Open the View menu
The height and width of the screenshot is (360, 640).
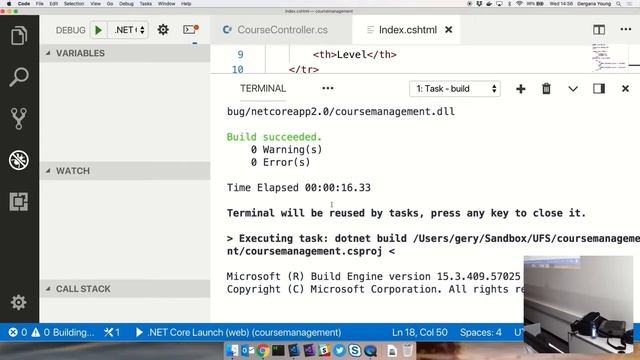[96, 4]
